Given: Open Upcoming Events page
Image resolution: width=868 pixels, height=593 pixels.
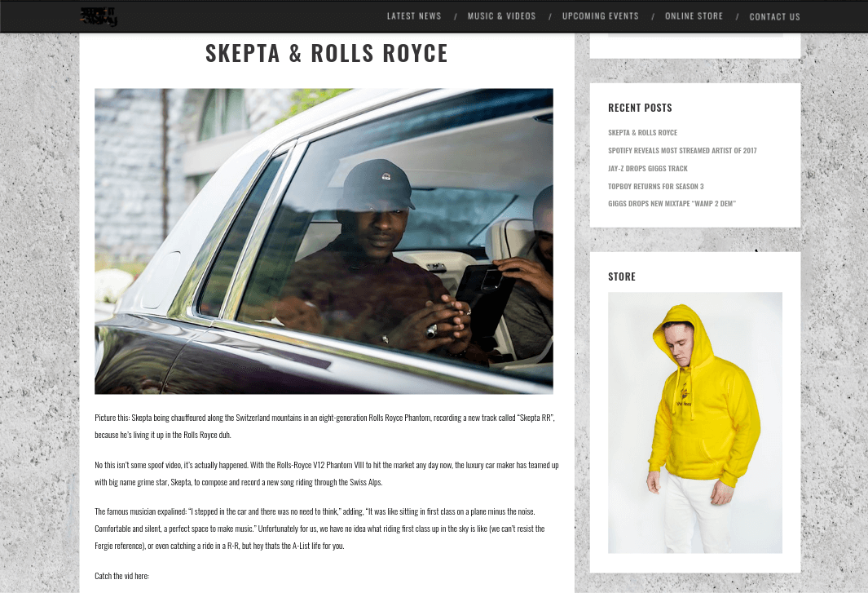Looking at the screenshot, I should pos(601,16).
